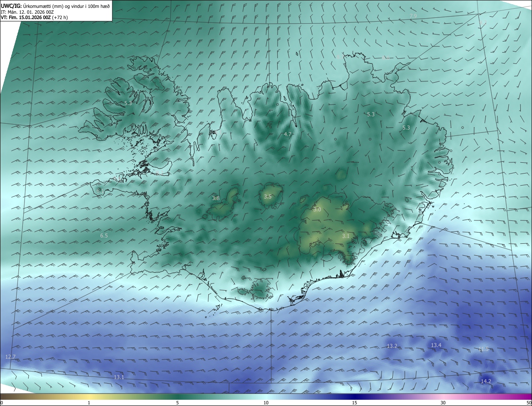Click the 11.5 value label
Viewport: 532px width, 406px height.
pos(483,349)
